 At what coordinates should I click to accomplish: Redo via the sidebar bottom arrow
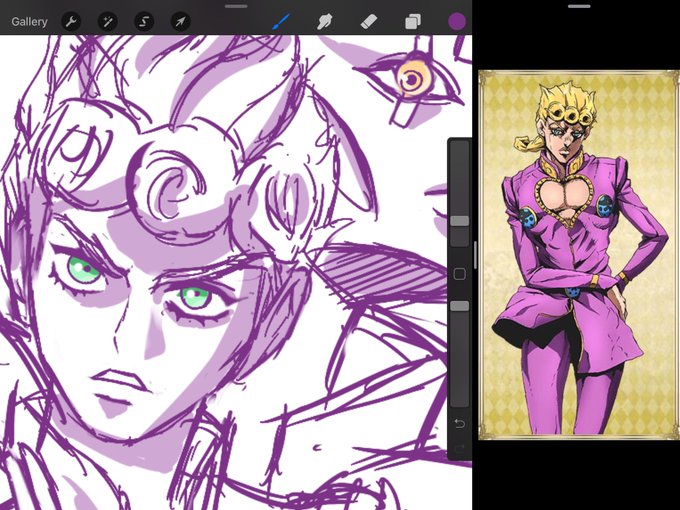pos(459,448)
